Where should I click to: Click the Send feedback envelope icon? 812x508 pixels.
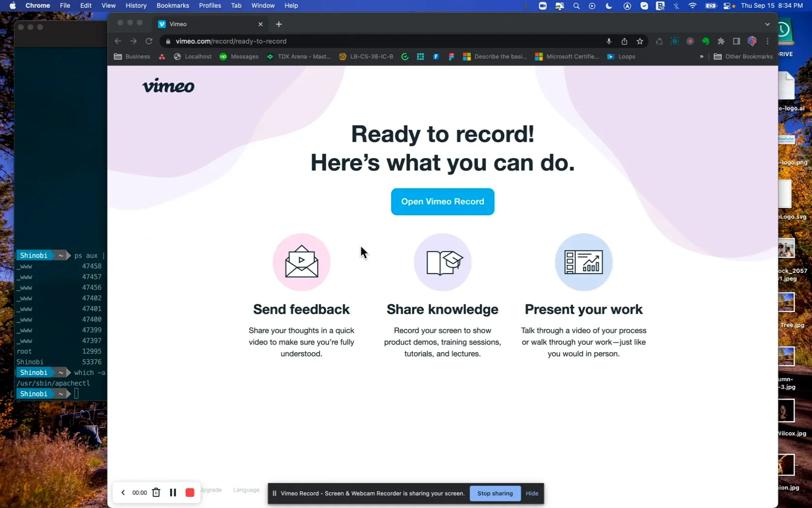[x=302, y=262]
